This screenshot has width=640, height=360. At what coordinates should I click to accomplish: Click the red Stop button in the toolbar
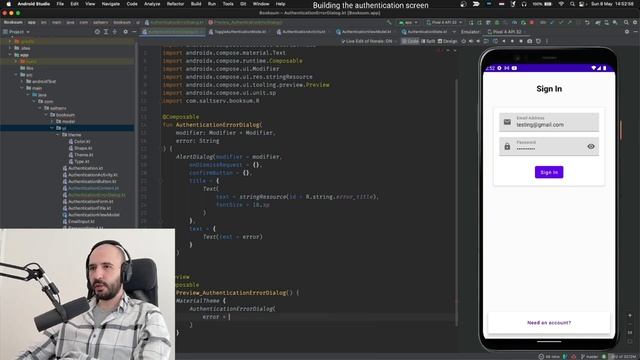(531, 22)
